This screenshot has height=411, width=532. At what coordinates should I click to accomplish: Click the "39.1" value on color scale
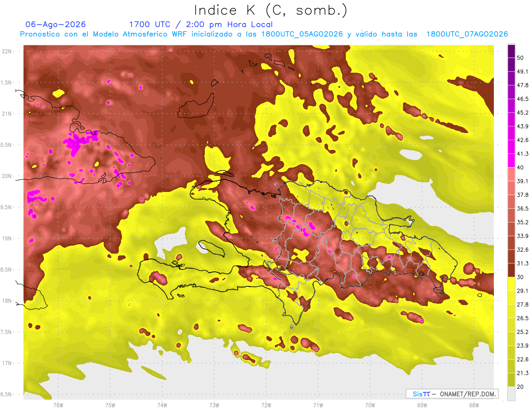[522, 181]
